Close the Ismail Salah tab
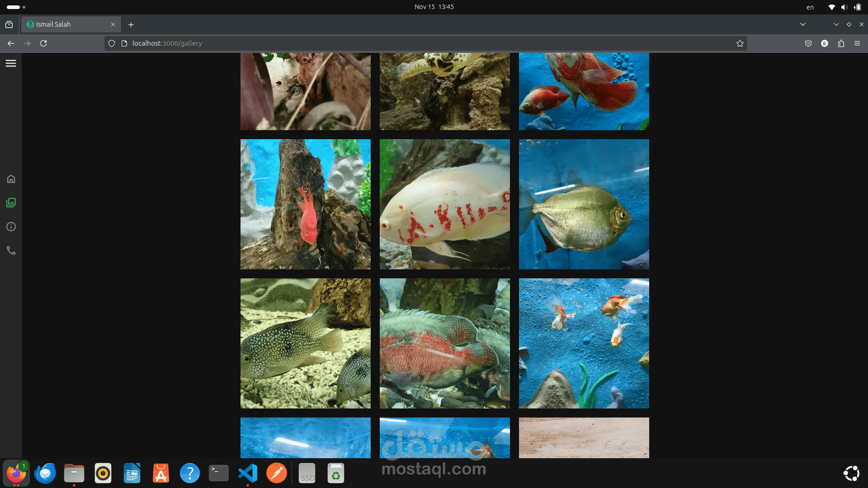The height and width of the screenshot is (488, 868). pos(113,24)
